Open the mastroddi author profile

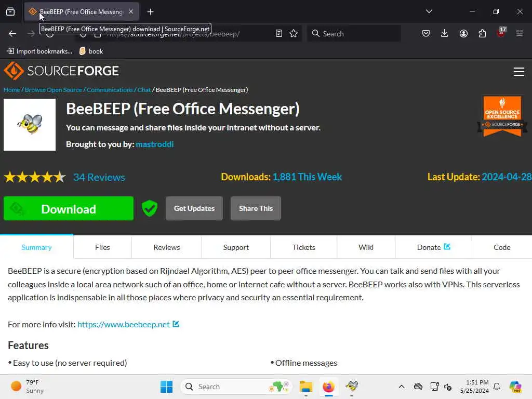point(155,144)
